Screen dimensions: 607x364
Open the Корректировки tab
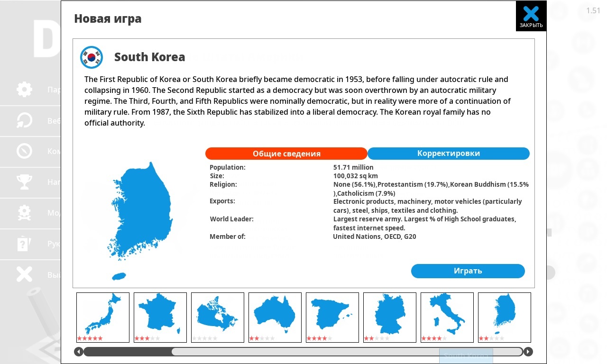coord(449,154)
